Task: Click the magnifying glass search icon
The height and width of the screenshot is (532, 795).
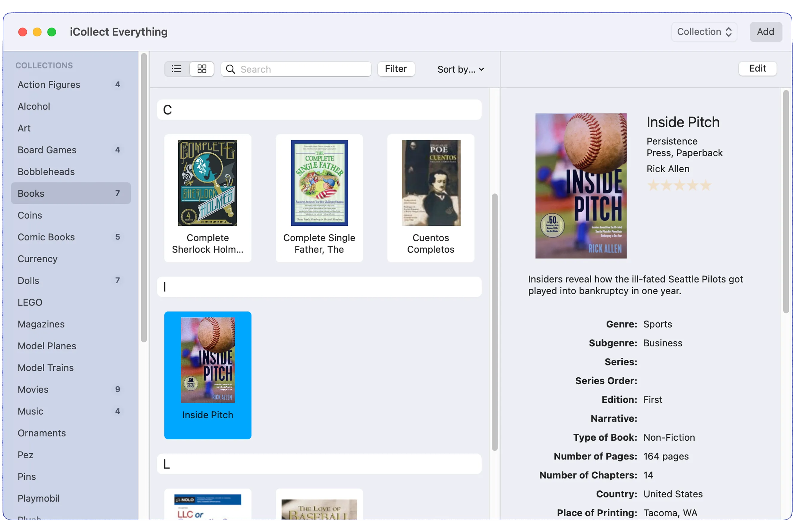Action: click(230, 69)
